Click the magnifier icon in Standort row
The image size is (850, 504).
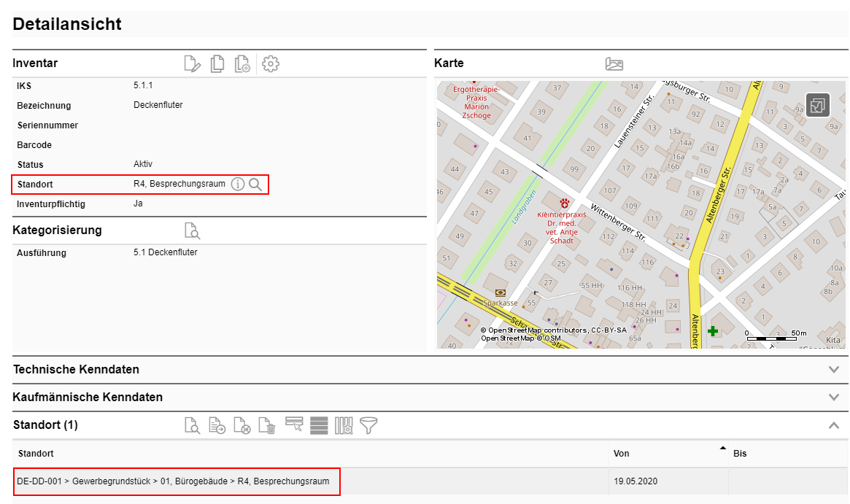point(255,185)
